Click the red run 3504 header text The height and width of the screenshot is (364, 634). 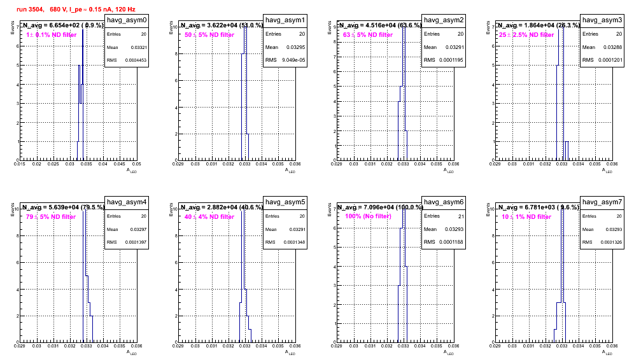pos(76,9)
